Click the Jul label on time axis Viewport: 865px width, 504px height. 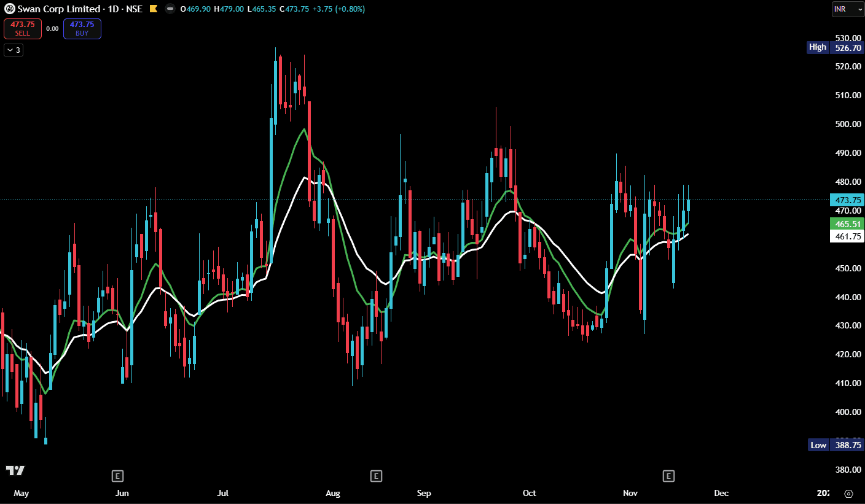tap(223, 493)
